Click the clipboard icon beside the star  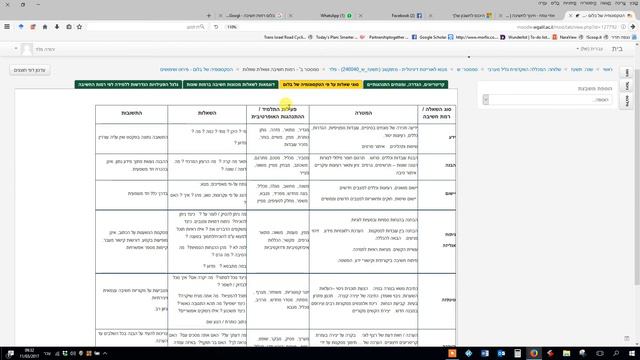(69, 27)
